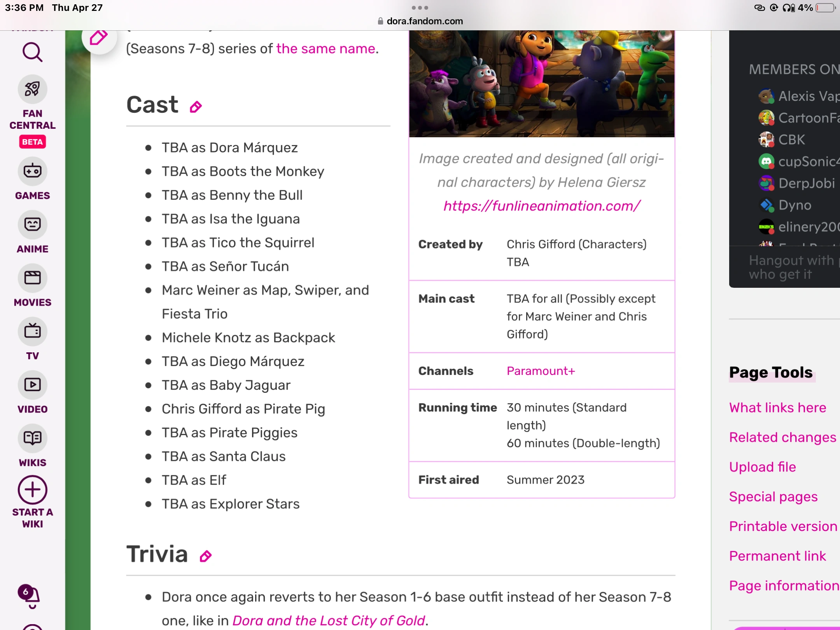Open the Printable version page tool
840x630 pixels.
point(782,526)
